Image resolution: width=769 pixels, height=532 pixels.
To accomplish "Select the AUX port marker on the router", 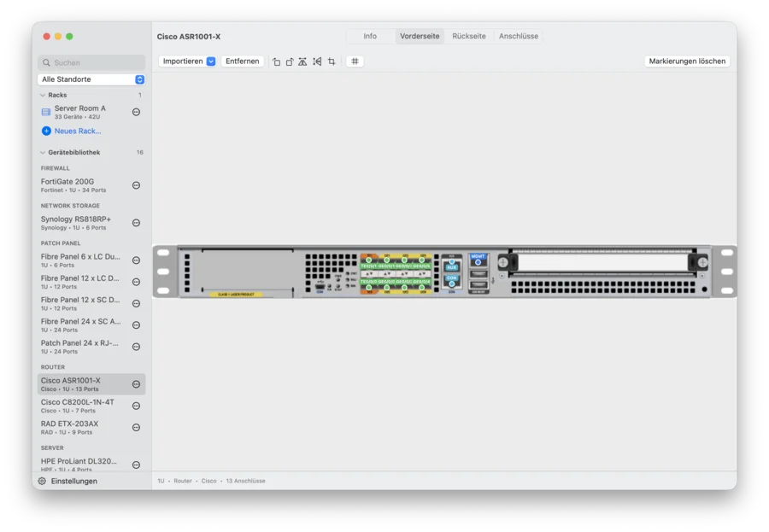I will tap(452, 262).
